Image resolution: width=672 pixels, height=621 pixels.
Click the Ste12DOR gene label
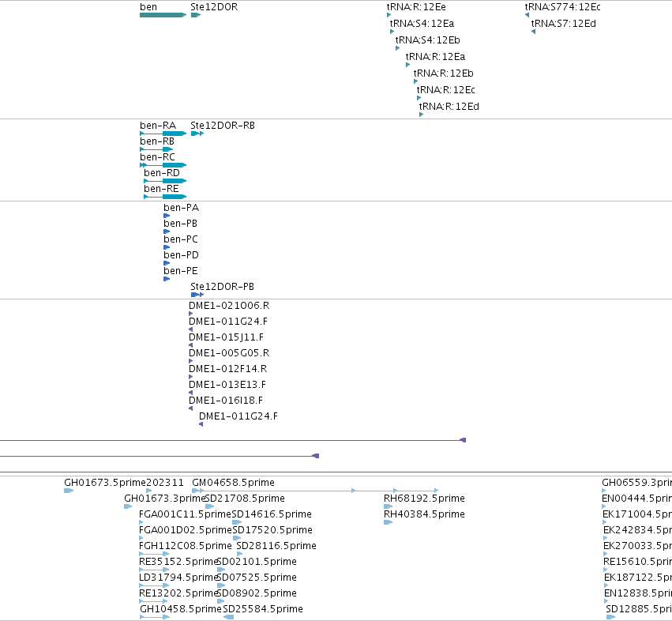tap(214, 7)
